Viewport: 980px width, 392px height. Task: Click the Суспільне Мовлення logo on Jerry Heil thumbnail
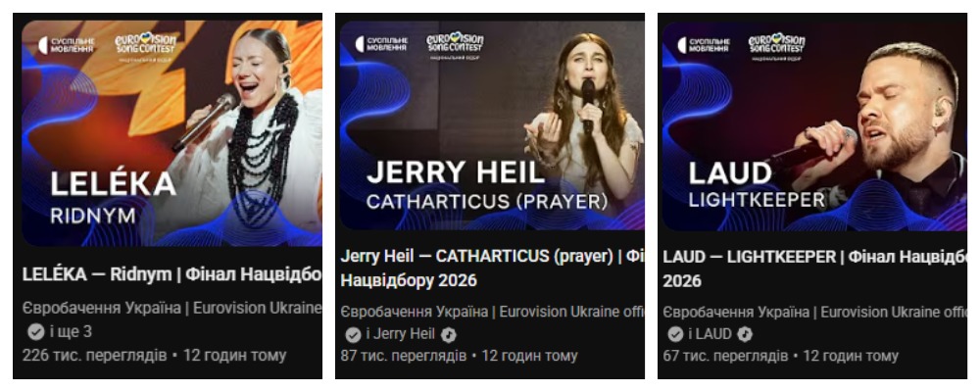[x=380, y=44]
